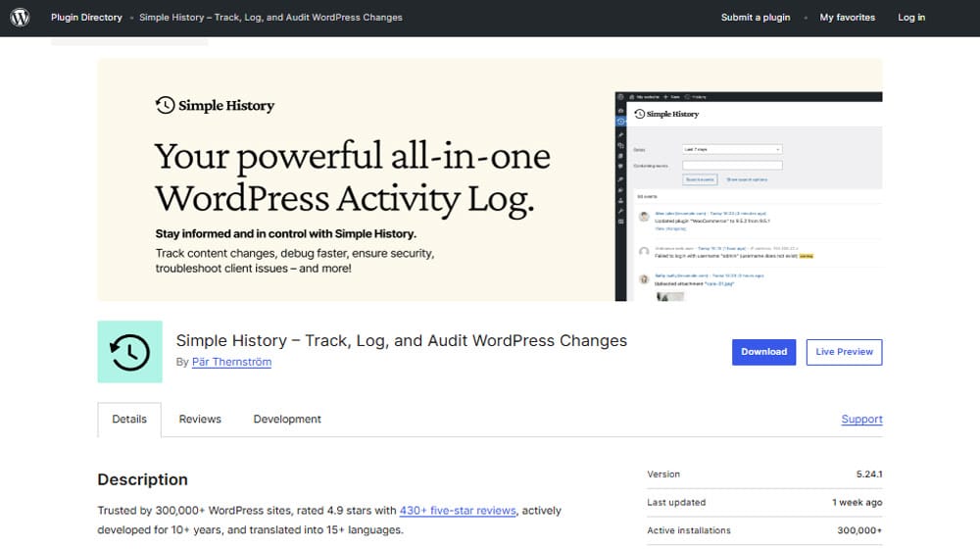The image size is (980, 549).
Task: Click the Simple History breadcrumb in the header
Action: click(x=270, y=18)
